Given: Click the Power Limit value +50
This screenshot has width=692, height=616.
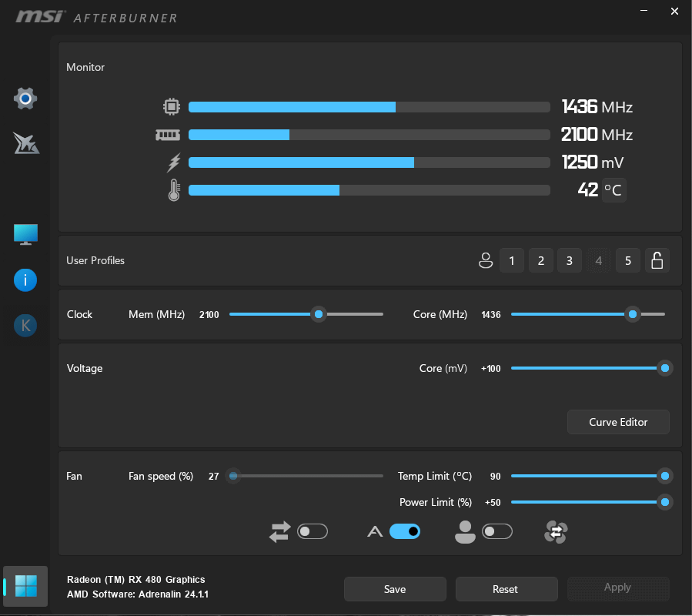Looking at the screenshot, I should (493, 503).
